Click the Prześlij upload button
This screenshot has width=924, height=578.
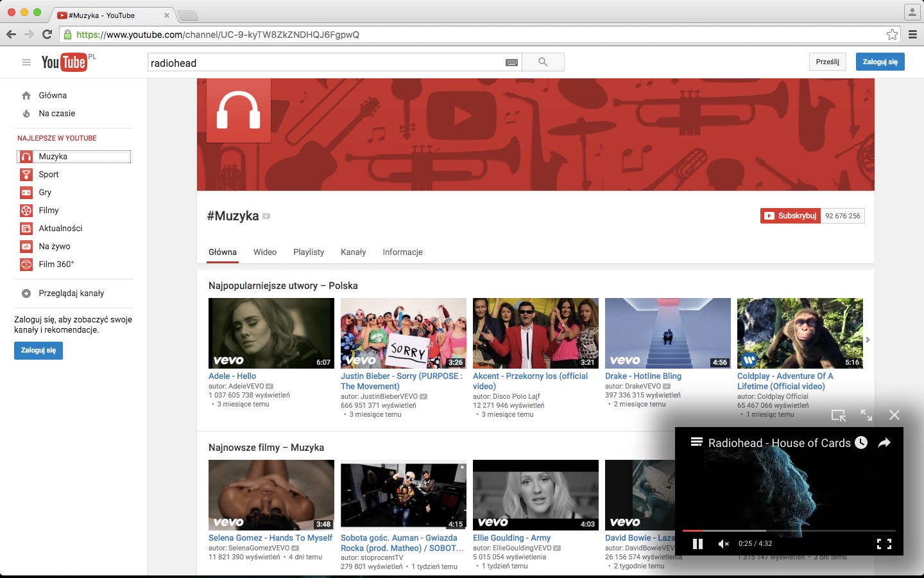coord(828,62)
